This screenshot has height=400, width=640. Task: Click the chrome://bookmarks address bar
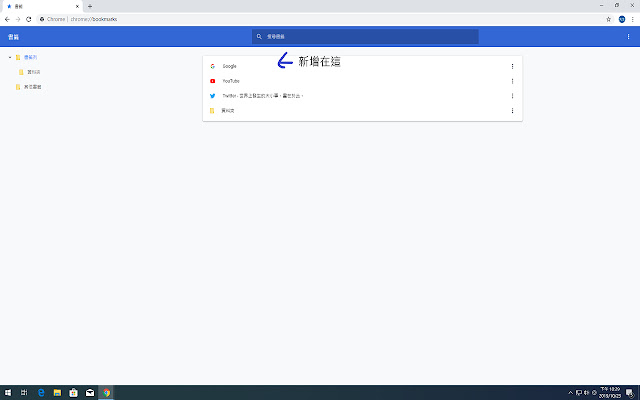click(322, 19)
